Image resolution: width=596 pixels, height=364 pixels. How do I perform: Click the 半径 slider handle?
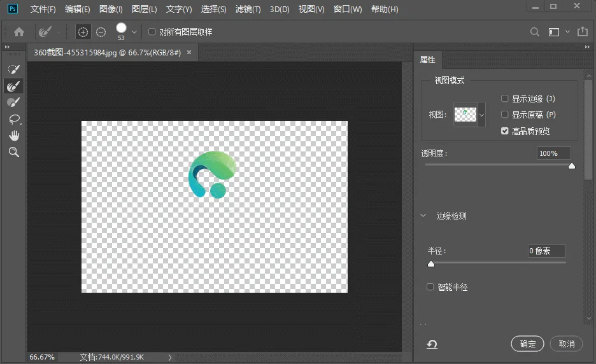[x=430, y=263]
